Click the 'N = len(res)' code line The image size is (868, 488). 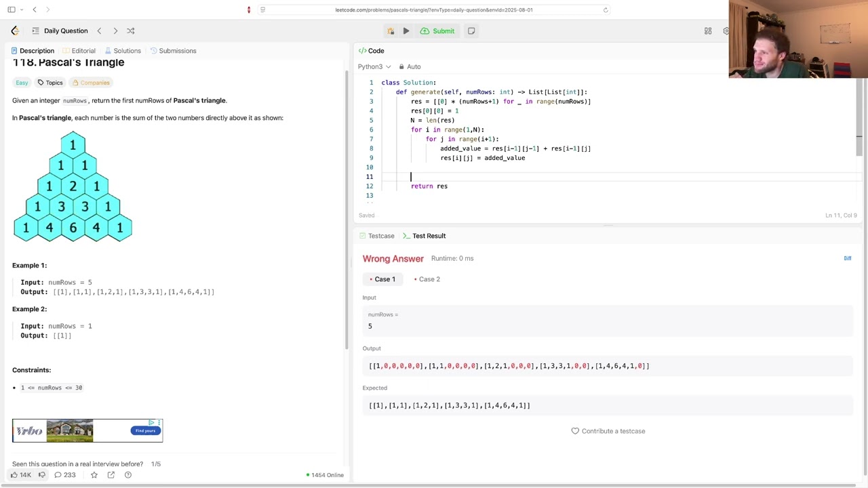coord(432,120)
